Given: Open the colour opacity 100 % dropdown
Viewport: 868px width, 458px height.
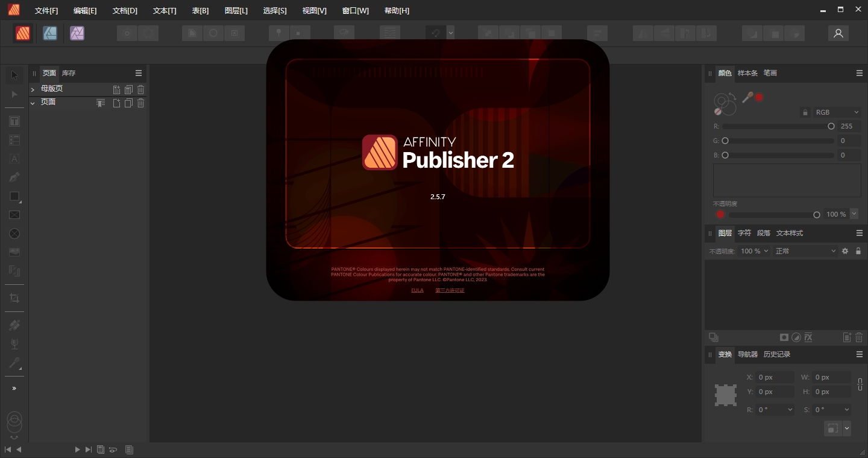Looking at the screenshot, I should (x=855, y=214).
